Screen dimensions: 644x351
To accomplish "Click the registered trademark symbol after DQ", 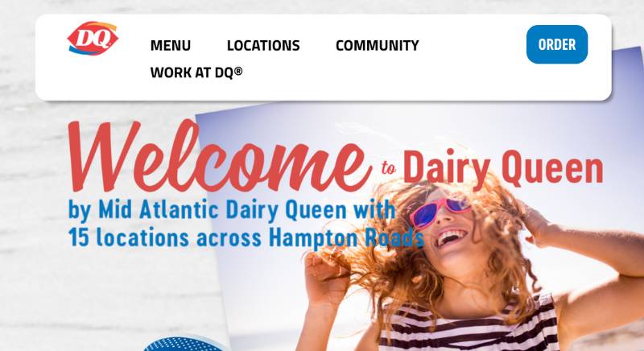I will 238,71.
